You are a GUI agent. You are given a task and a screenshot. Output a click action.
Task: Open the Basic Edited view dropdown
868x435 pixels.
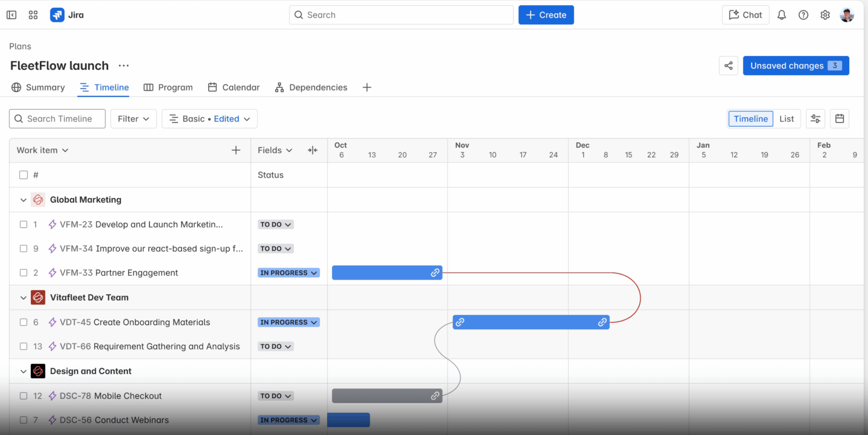[210, 119]
